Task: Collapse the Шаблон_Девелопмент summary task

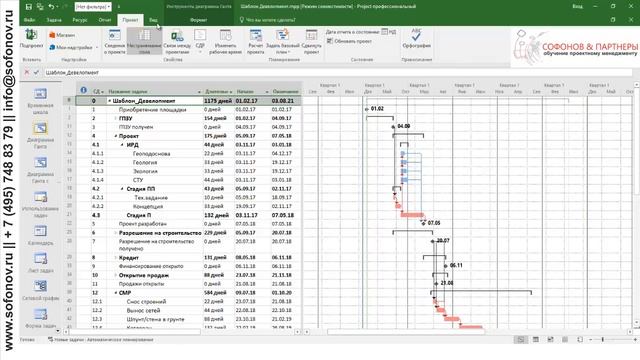Action: pyautogui.click(x=109, y=101)
